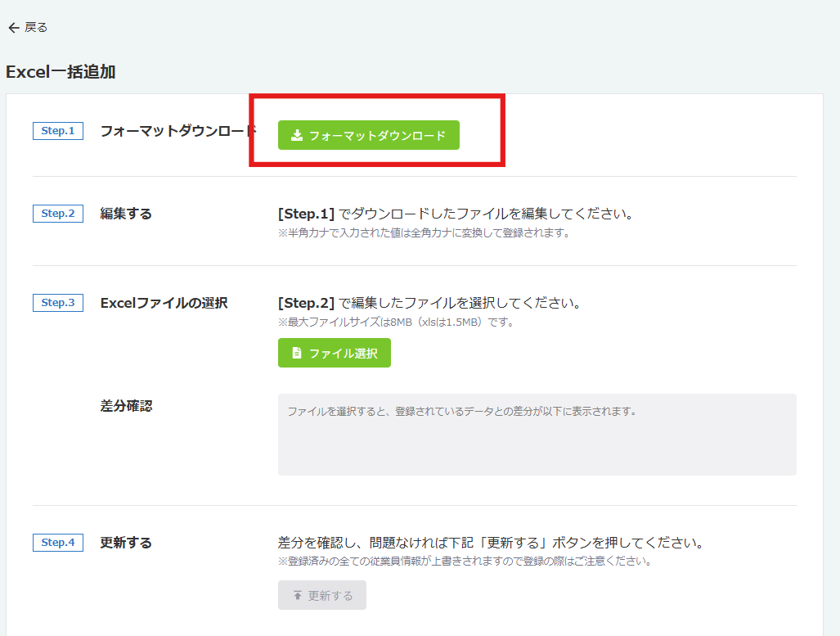Screen dimensions: 840x636
Task: Click the Step.4 badge
Action: click(57, 543)
